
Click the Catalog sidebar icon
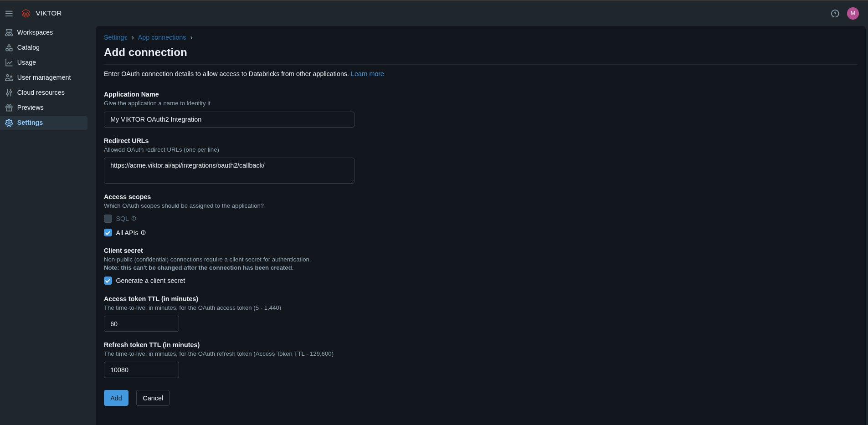pos(9,48)
